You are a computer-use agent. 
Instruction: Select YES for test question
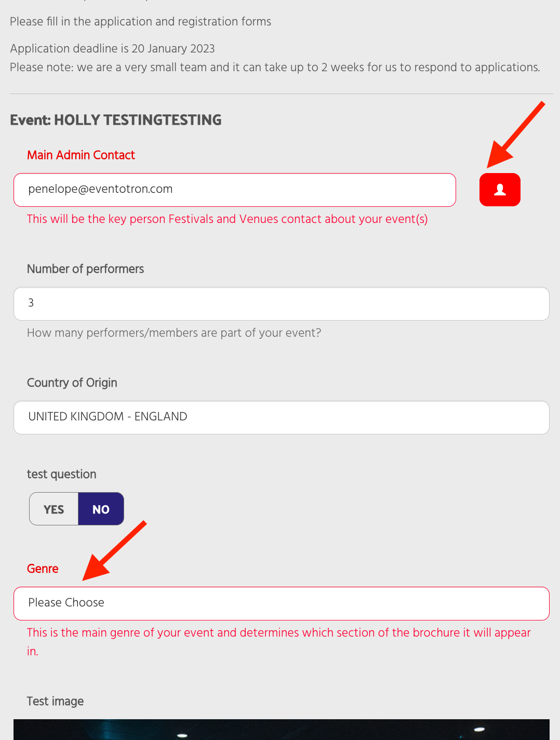(54, 509)
